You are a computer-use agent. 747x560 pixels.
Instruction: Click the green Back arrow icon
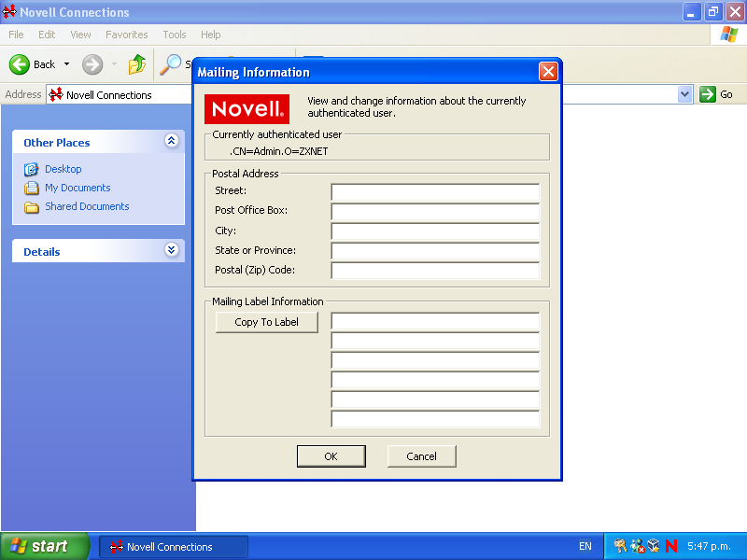pos(20,64)
